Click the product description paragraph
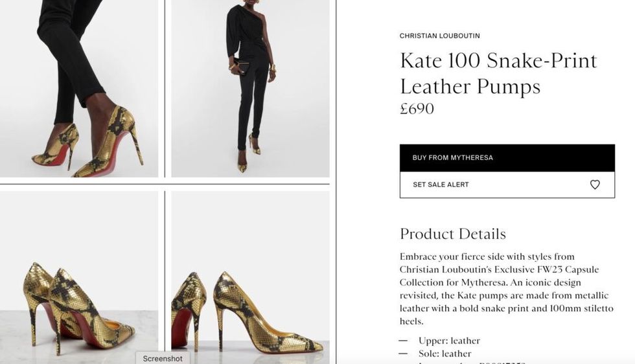Viewport: 635px width, 364px height. point(507,289)
